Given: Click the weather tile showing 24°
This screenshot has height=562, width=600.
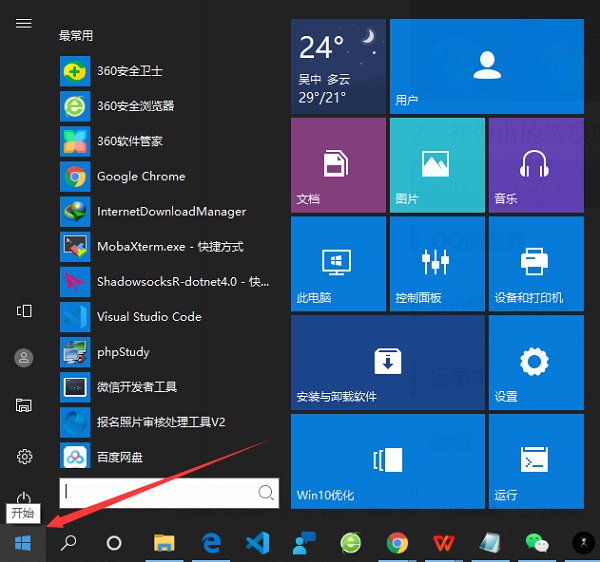Looking at the screenshot, I should [x=337, y=66].
